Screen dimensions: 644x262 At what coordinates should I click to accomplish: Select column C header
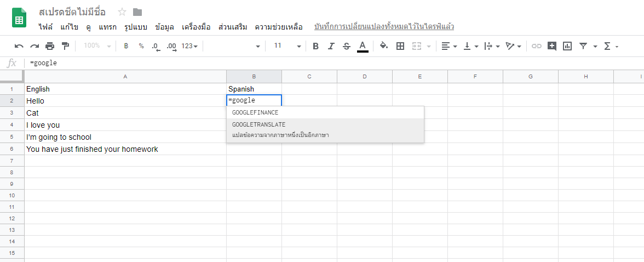point(309,77)
